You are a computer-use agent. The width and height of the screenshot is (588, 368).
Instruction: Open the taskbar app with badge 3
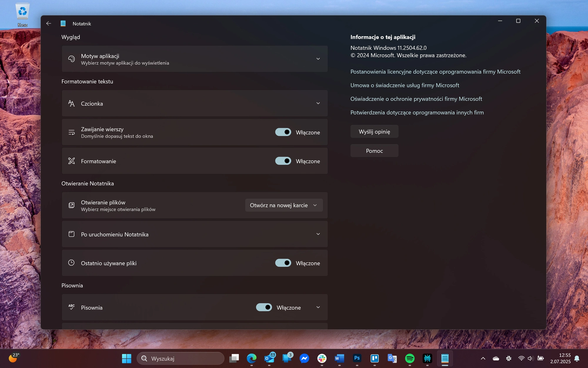287,358
